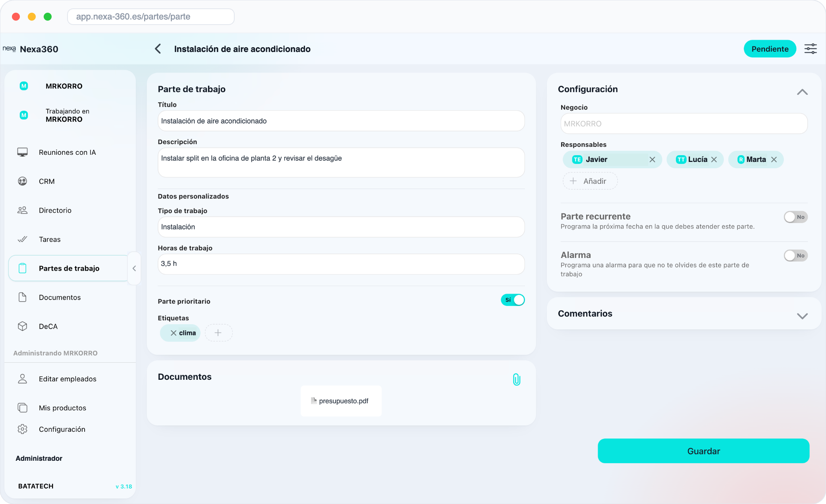826x504 pixels.
Task: Open the Directorio people icon
Action: pyautogui.click(x=23, y=210)
